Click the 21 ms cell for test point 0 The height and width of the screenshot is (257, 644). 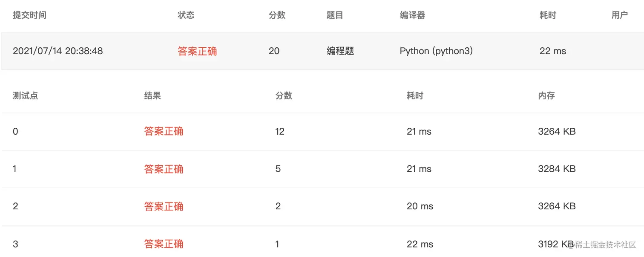(419, 132)
